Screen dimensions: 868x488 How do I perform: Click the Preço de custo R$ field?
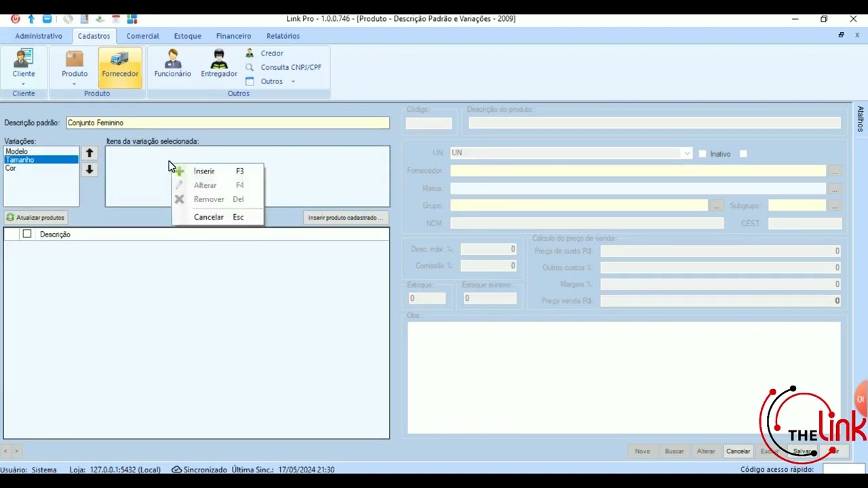(x=721, y=251)
